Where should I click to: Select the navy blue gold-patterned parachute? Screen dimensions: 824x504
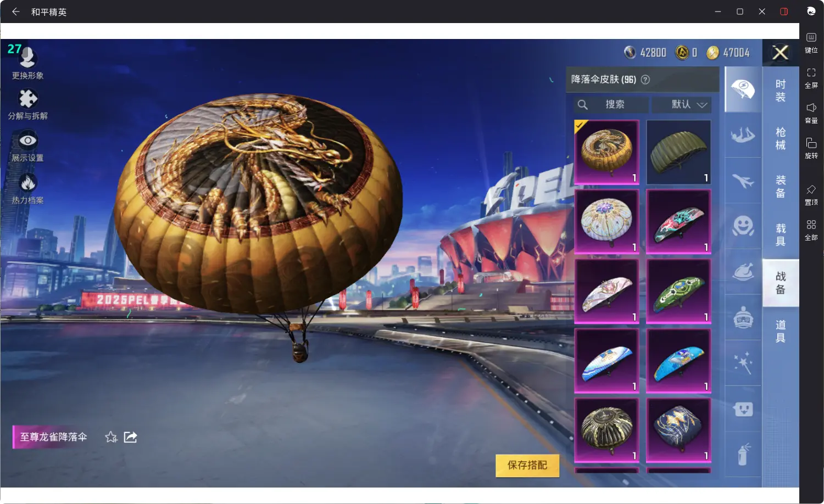[678, 430]
